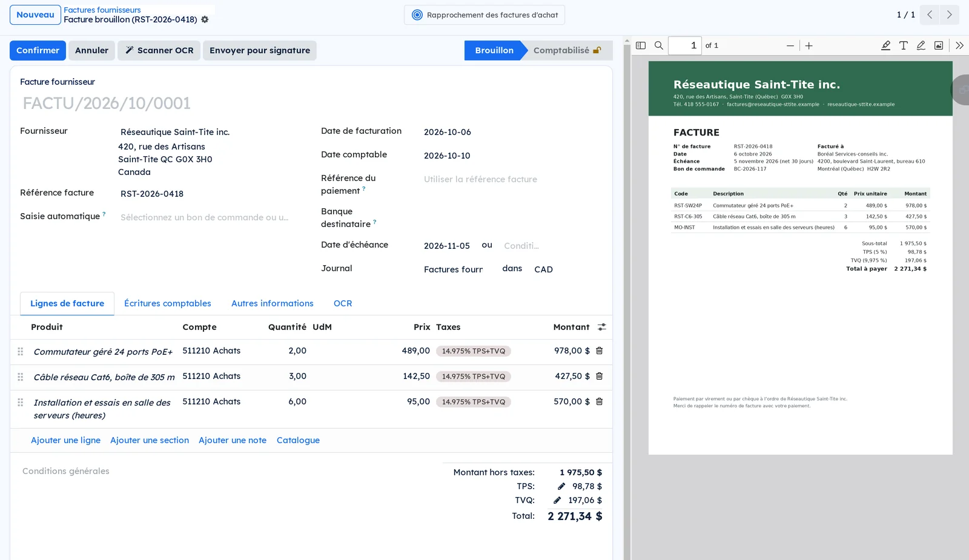Click the PDF page number field
This screenshot has height=560, width=969.
685,45
